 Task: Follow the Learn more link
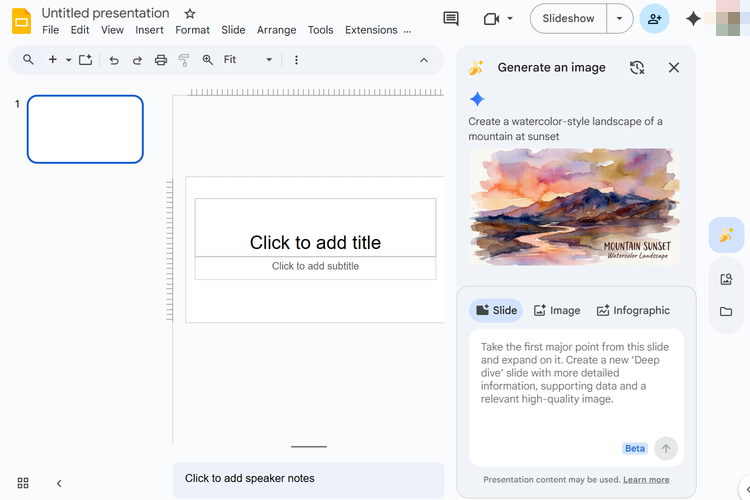[x=646, y=480]
